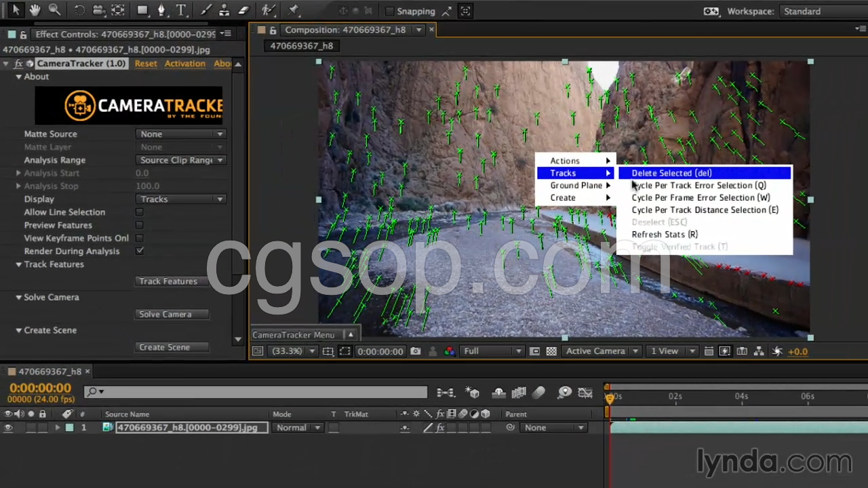868x488 pixels.
Task: Click the Draft 3D icon in timeline
Action: [x=473, y=392]
